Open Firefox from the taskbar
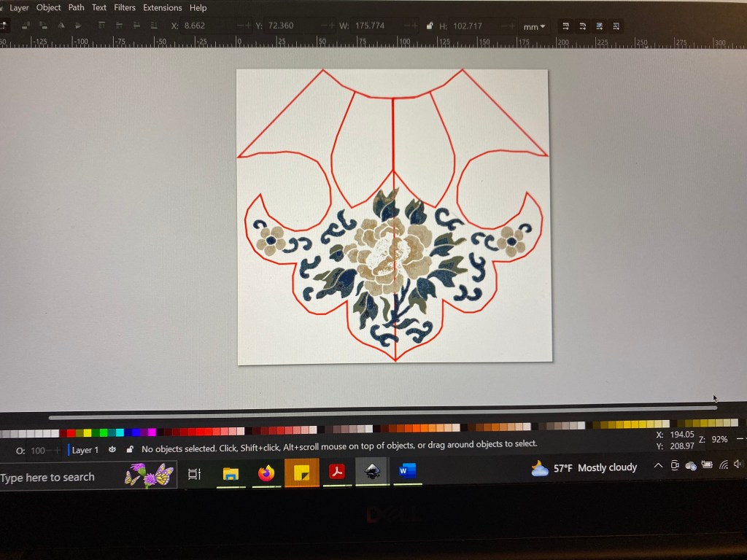The width and height of the screenshot is (747, 560). tap(266, 473)
